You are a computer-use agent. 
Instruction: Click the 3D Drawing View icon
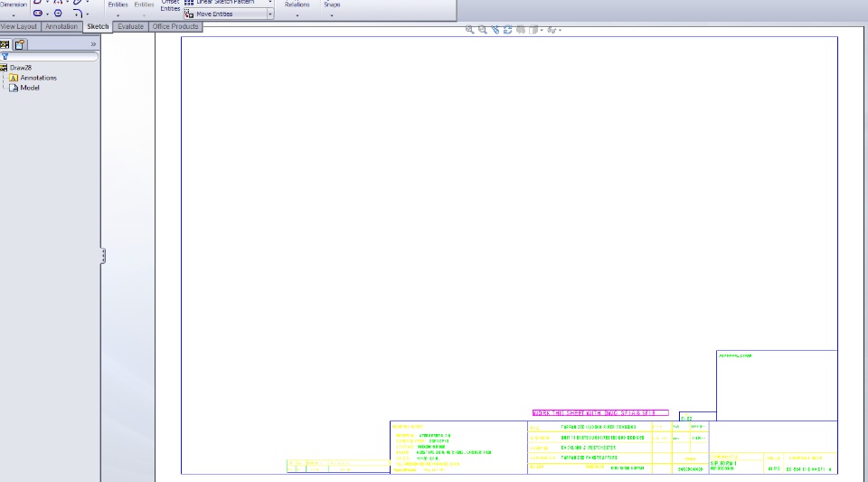tap(521, 30)
